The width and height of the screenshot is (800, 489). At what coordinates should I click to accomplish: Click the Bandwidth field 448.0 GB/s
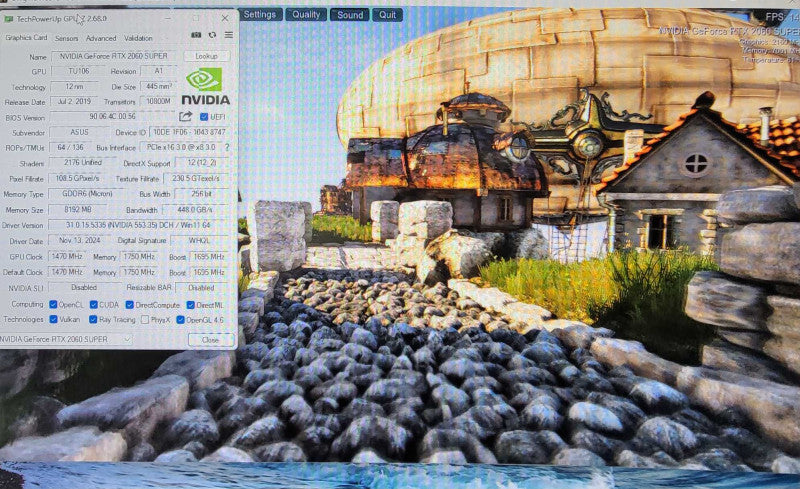(x=195, y=210)
